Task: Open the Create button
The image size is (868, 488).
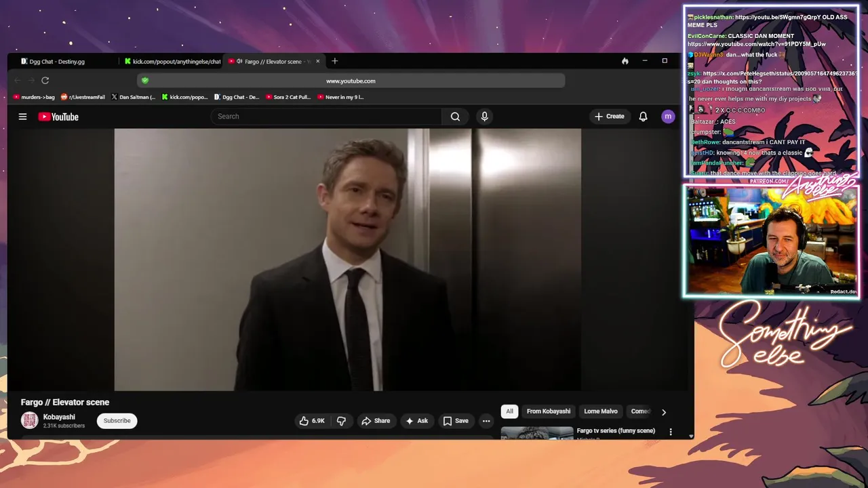Action: pos(609,117)
